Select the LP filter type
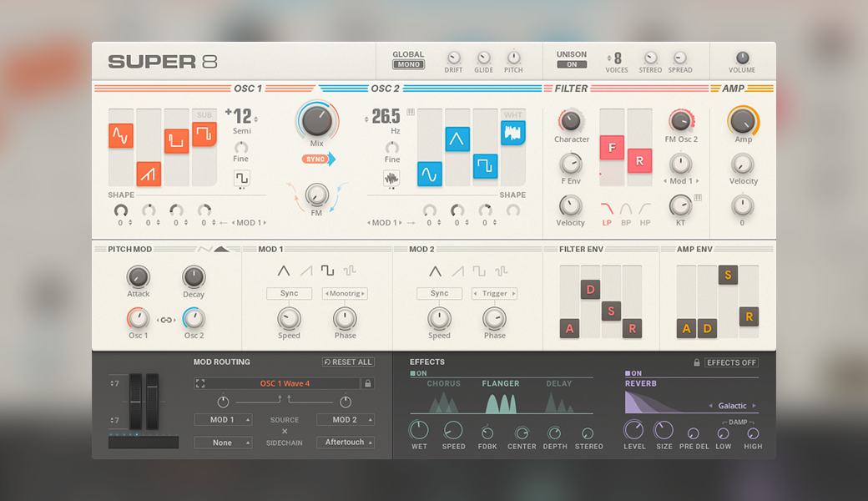The height and width of the screenshot is (501, 868). pyautogui.click(x=608, y=215)
